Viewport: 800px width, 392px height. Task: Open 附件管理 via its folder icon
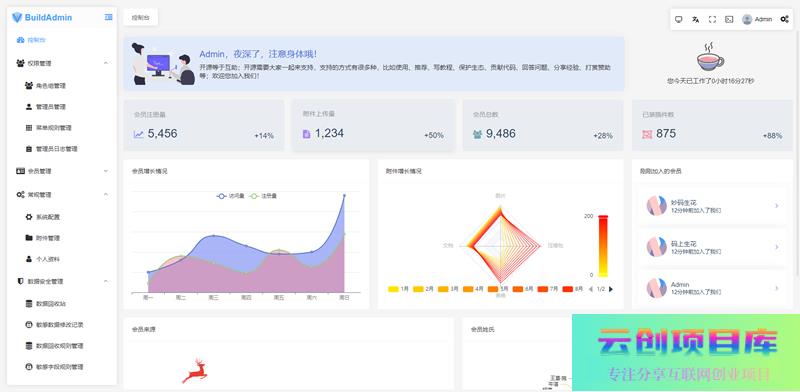click(x=29, y=238)
